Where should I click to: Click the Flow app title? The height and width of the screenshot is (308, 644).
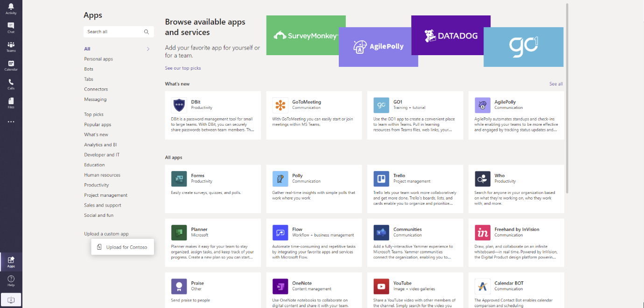pos(297,229)
